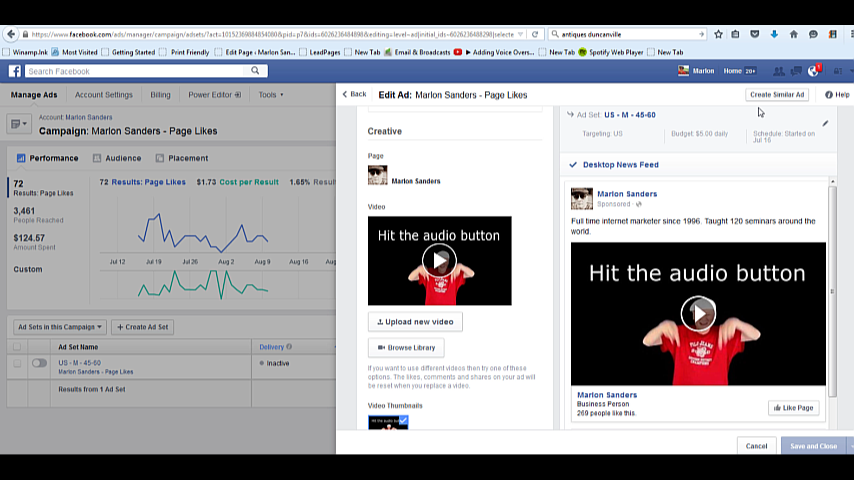Open the account selector dropdown icon

(x=19, y=124)
